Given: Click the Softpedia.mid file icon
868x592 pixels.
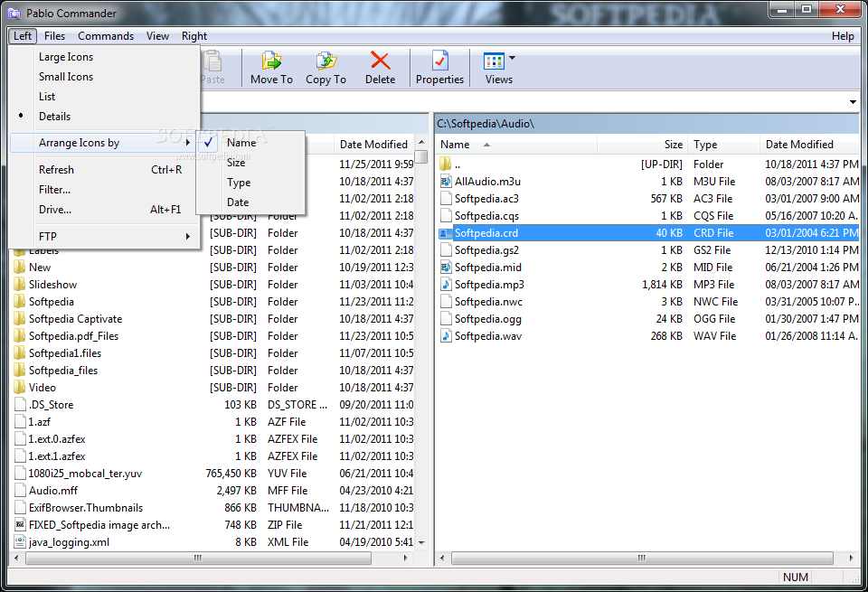Looking at the screenshot, I should 446,268.
